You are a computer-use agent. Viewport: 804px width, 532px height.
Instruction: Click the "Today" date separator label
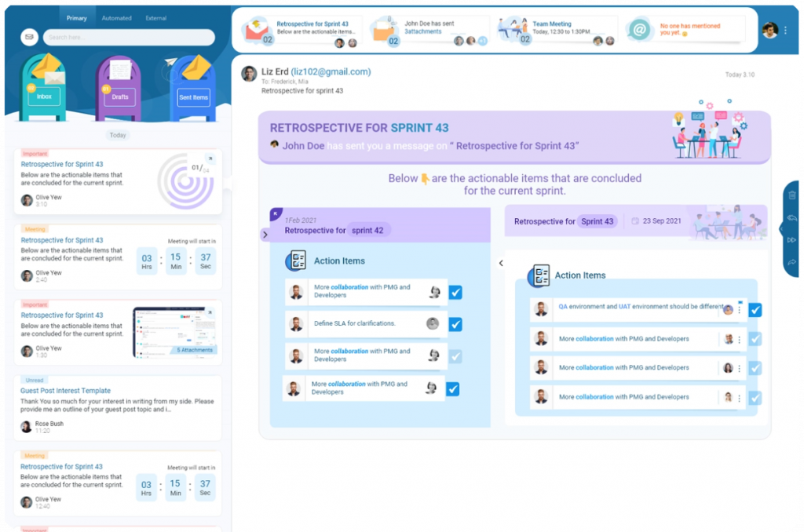(118, 135)
